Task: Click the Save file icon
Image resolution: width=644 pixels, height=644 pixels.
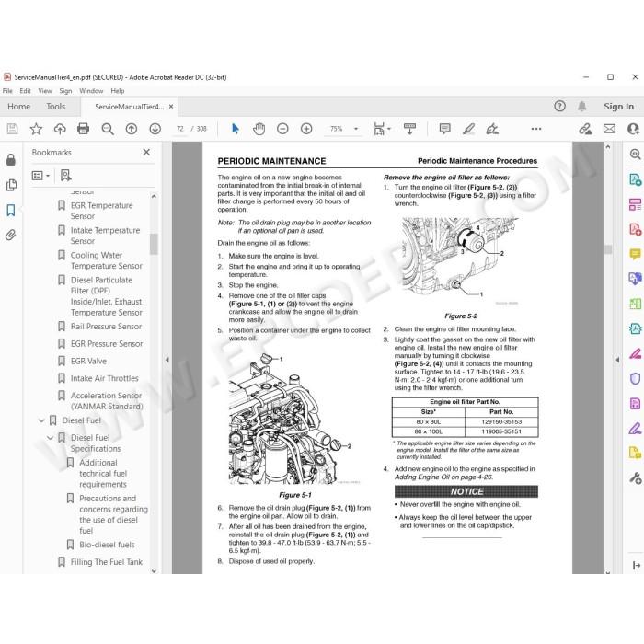Action: 12,129
